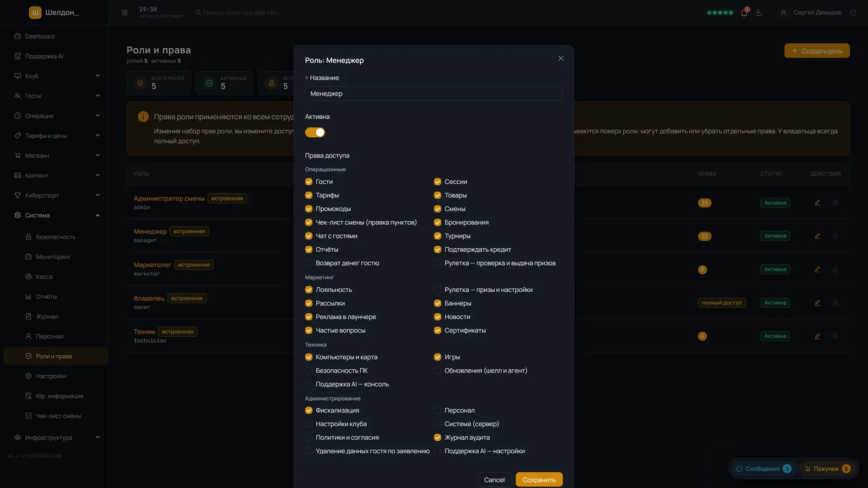
Task: Uncheck the Фискализация checkbox
Action: click(309, 410)
